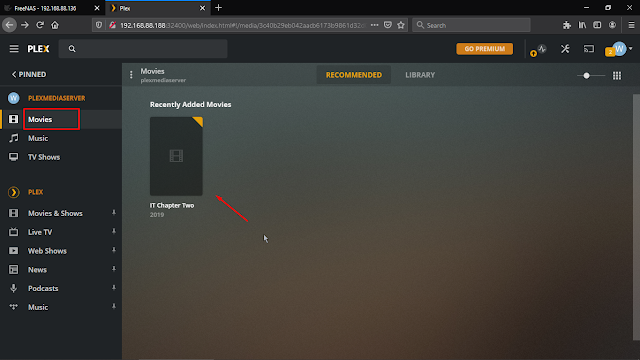Toggle pin for Movies & Shows
The width and height of the screenshot is (640, 360).
pos(114,213)
